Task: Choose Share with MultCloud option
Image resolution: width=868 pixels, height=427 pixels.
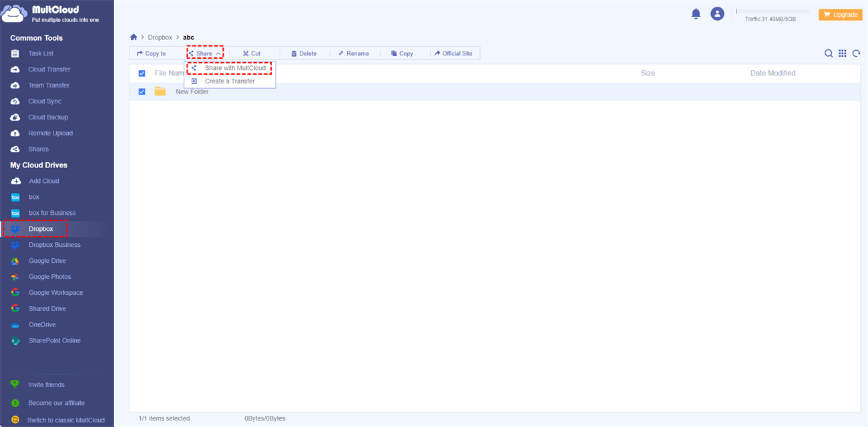Action: point(229,68)
